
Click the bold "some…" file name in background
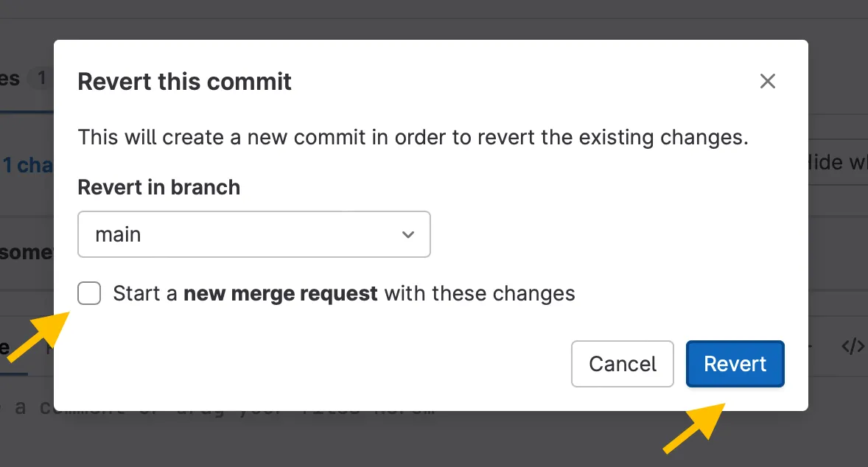pyautogui.click(x=27, y=253)
